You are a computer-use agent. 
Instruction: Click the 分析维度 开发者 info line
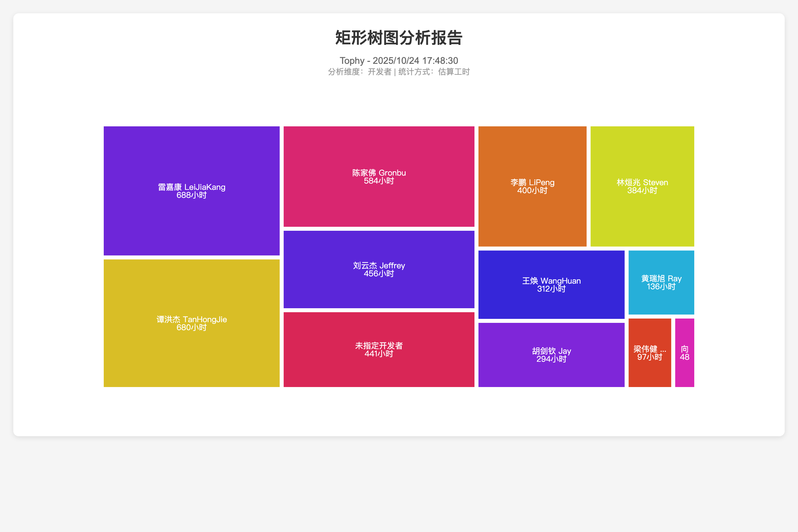pos(399,72)
